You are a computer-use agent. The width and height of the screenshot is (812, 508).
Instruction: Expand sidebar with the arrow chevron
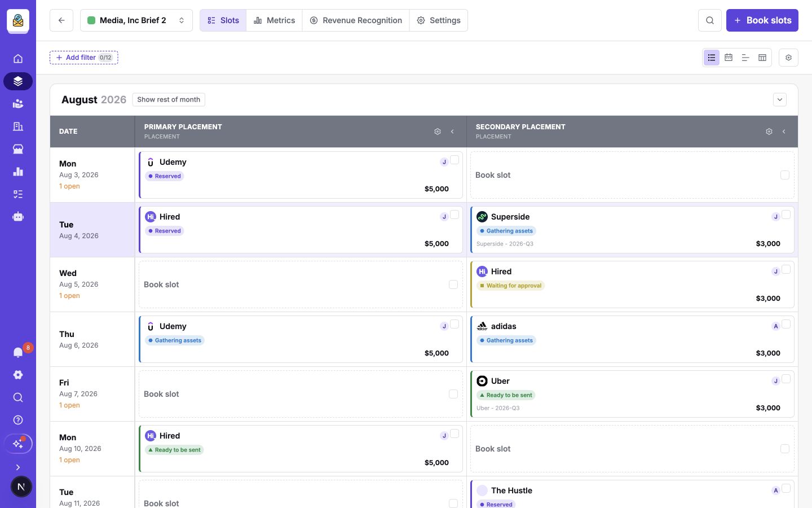(18, 467)
